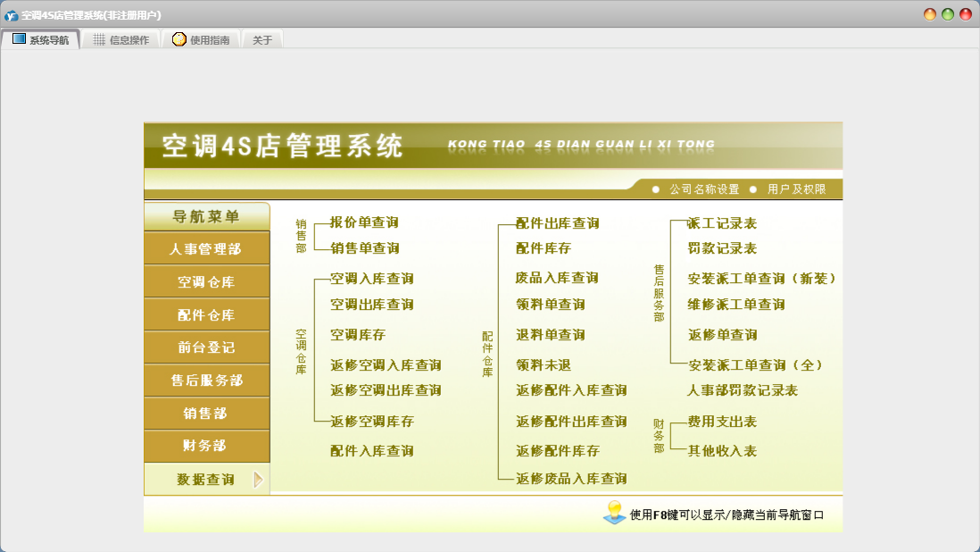Open the 空调仓库 navigation section

pos(206,282)
